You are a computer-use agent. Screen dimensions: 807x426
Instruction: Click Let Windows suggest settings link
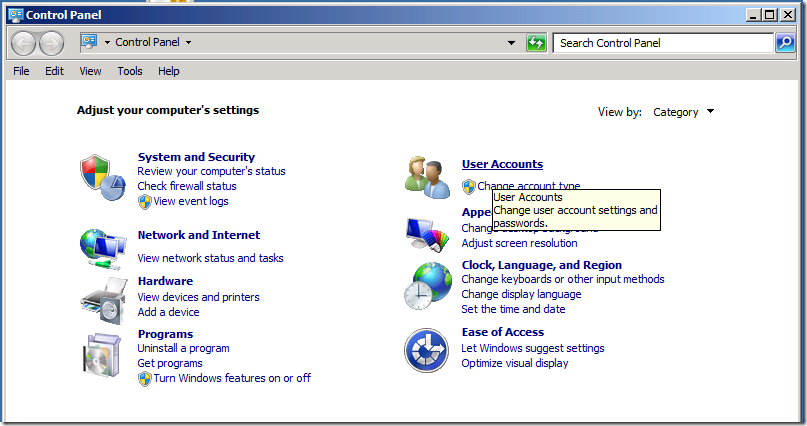click(533, 348)
